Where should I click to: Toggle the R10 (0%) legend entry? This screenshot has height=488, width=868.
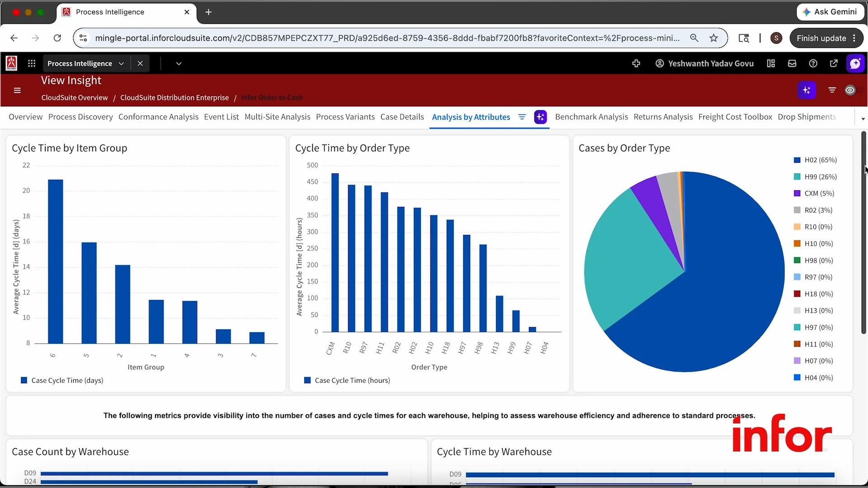click(813, 227)
